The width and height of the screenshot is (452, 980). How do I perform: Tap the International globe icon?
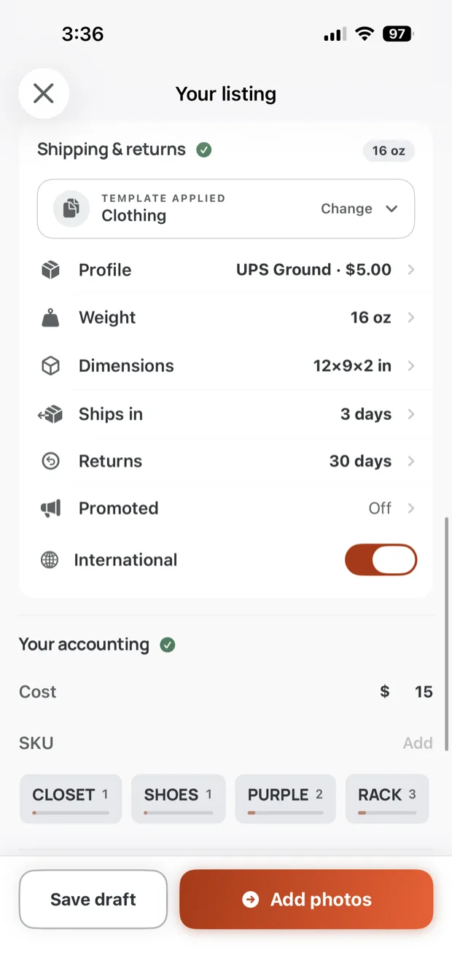click(x=50, y=560)
